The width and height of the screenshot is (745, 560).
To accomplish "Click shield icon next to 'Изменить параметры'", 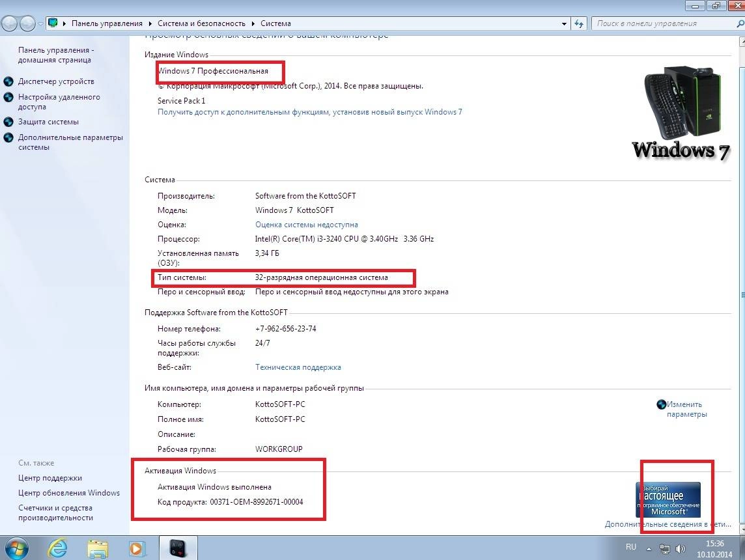I will coord(662,404).
